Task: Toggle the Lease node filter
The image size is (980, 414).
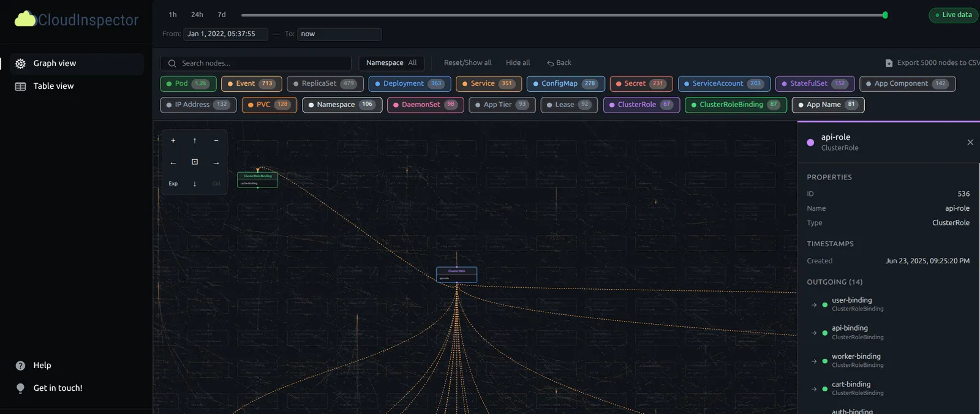Action: click(x=569, y=105)
